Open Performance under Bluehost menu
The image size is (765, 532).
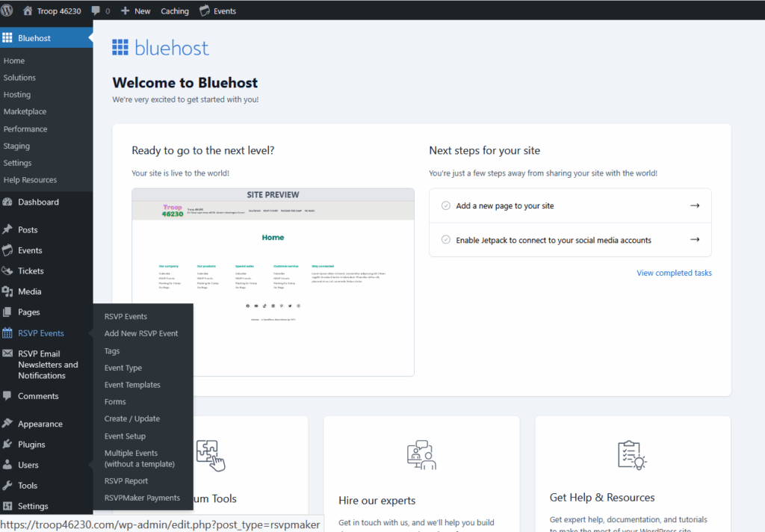pos(25,129)
